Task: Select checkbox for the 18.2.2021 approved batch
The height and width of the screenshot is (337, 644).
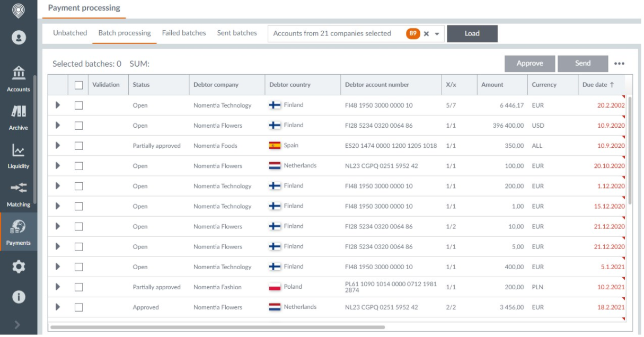Action: click(78, 307)
